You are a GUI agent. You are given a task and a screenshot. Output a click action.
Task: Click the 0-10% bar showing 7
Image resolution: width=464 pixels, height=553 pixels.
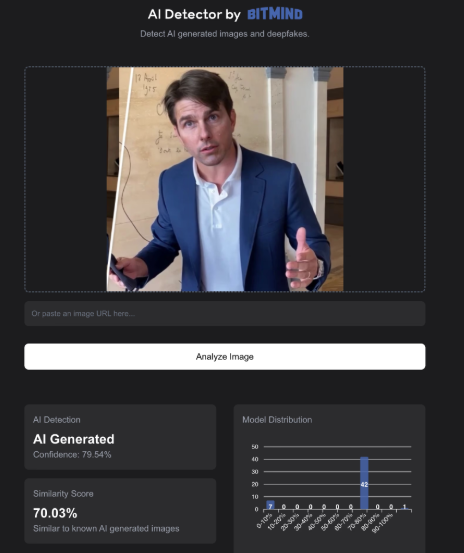270,505
